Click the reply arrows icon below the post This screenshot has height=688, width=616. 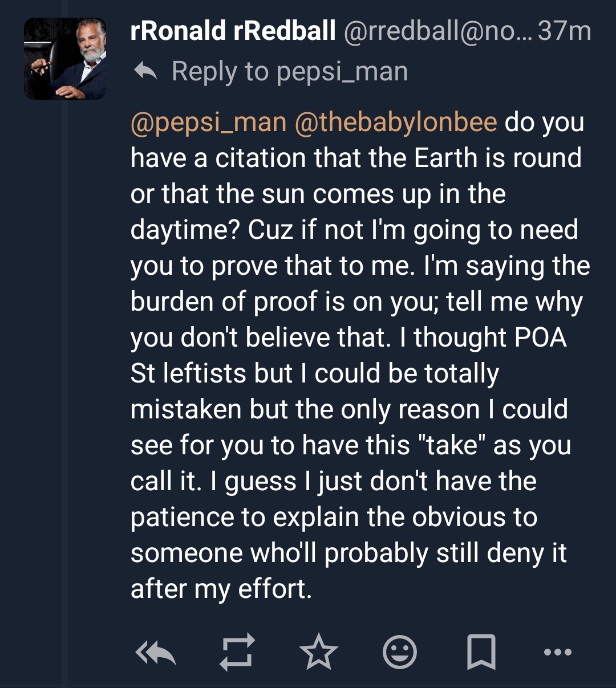click(x=156, y=652)
